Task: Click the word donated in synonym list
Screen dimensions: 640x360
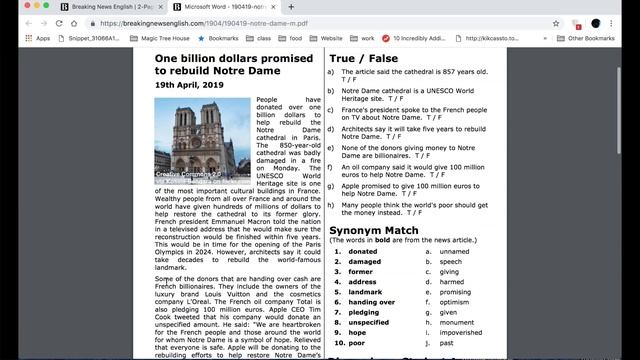Action: [362, 251]
